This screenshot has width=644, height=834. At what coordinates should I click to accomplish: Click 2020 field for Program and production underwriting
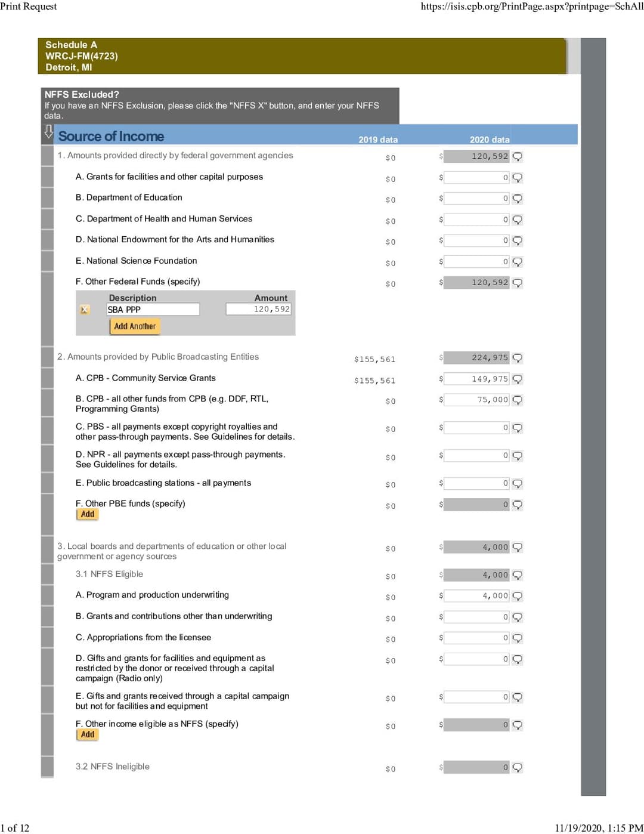pos(476,595)
